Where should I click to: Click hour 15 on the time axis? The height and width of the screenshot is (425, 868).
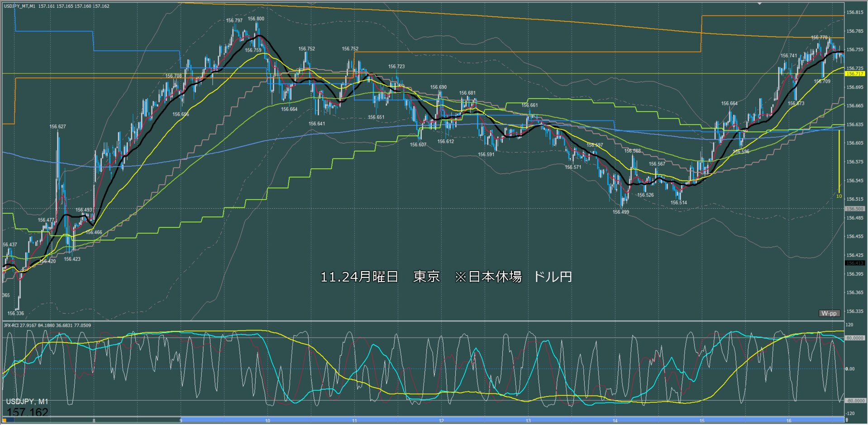tap(701, 421)
